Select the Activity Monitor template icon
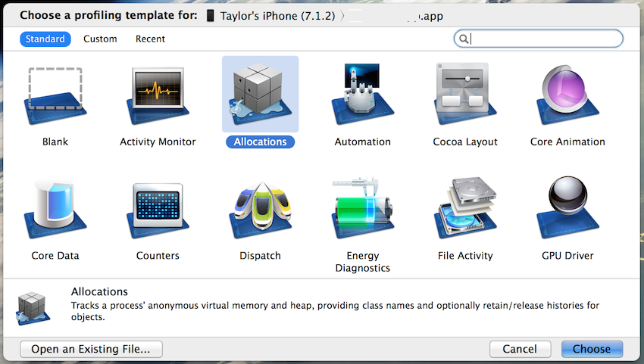This screenshot has width=644, height=364. (x=158, y=95)
